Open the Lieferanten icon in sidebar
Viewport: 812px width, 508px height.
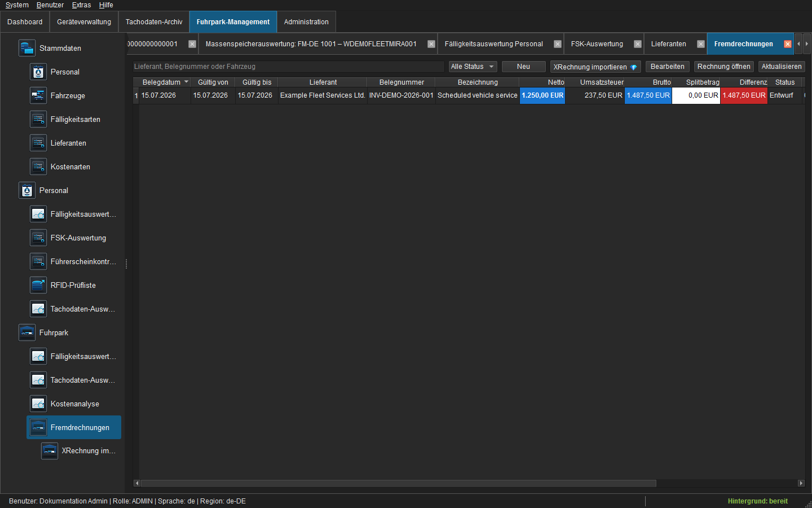pos(38,143)
